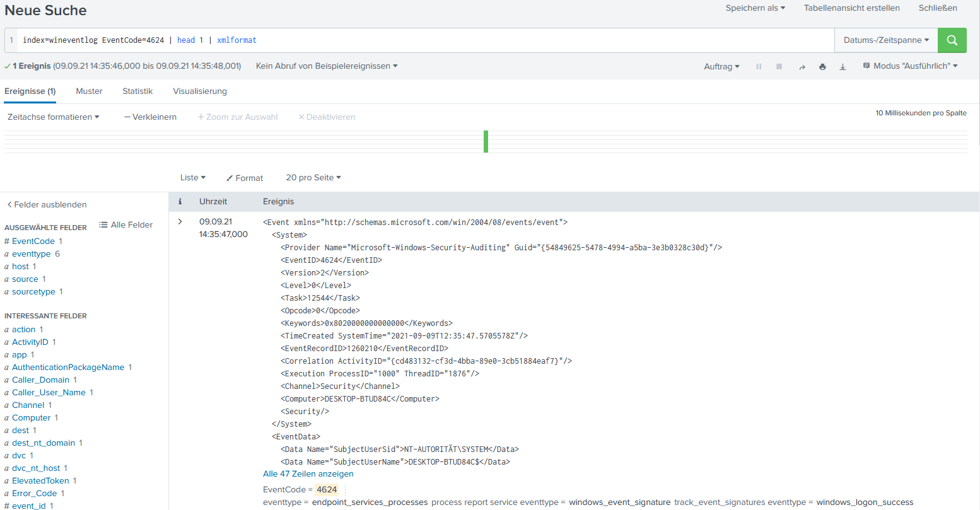980x510 pixels.
Task: Select the EventCode field
Action: 33,241
